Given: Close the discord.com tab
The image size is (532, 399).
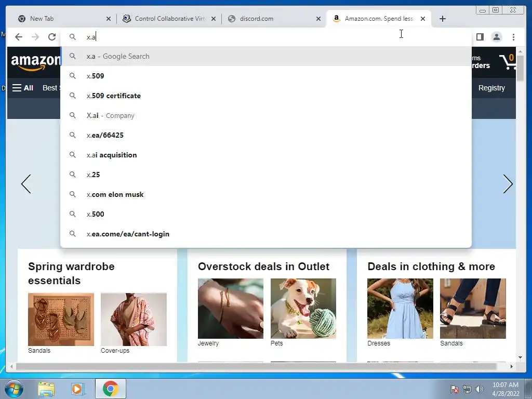Looking at the screenshot, I should 318,19.
